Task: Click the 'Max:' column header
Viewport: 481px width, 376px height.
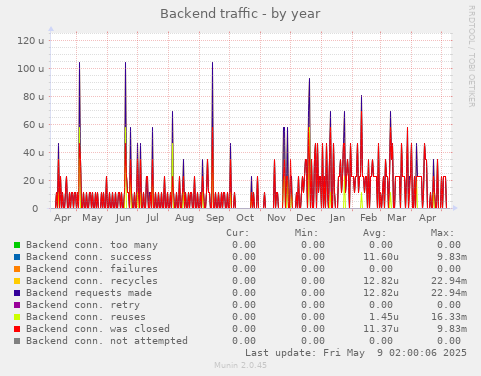Action: click(442, 233)
